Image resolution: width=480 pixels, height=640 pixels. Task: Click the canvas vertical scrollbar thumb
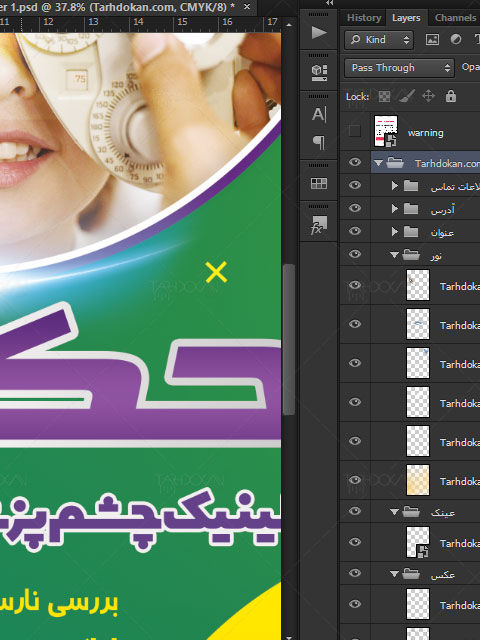tap(289, 339)
